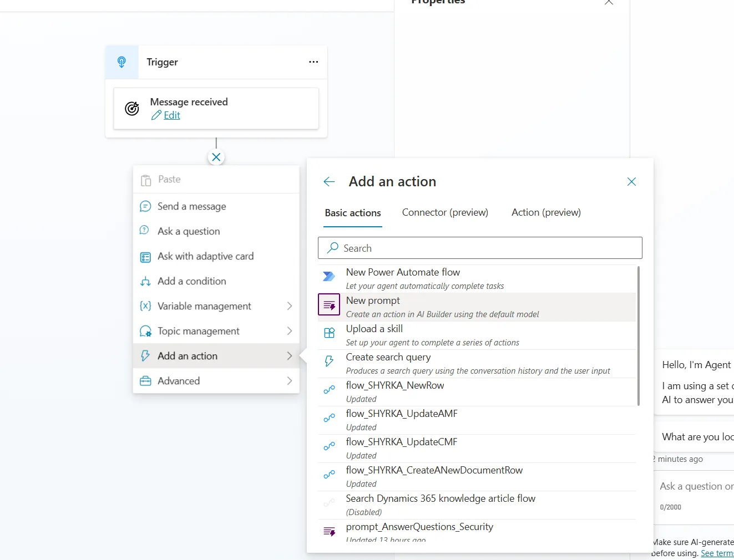734x560 pixels.
Task: Click the Message received target icon
Action: (132, 109)
